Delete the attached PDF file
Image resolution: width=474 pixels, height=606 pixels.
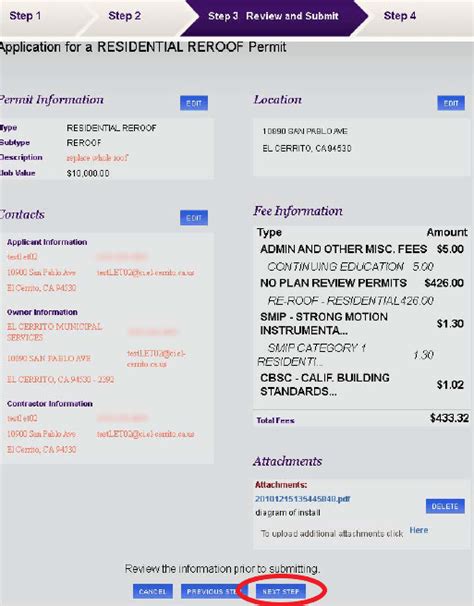point(445,506)
